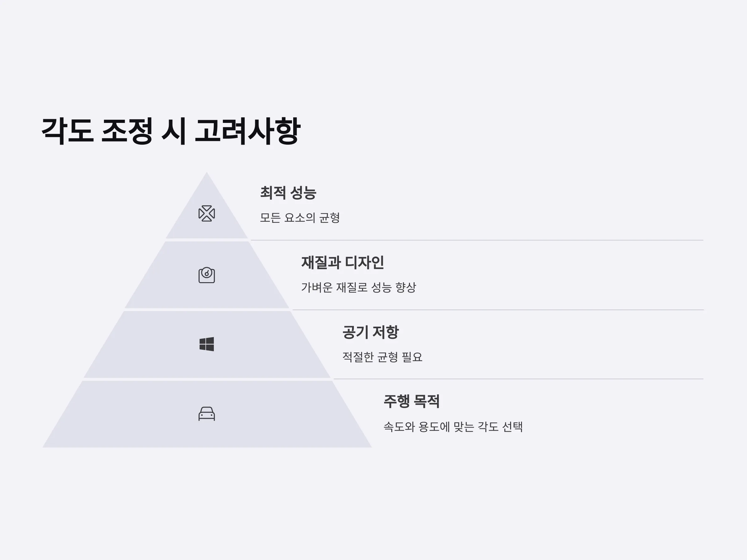Click the text 가벼운 재질로 성능 향상

click(x=358, y=287)
